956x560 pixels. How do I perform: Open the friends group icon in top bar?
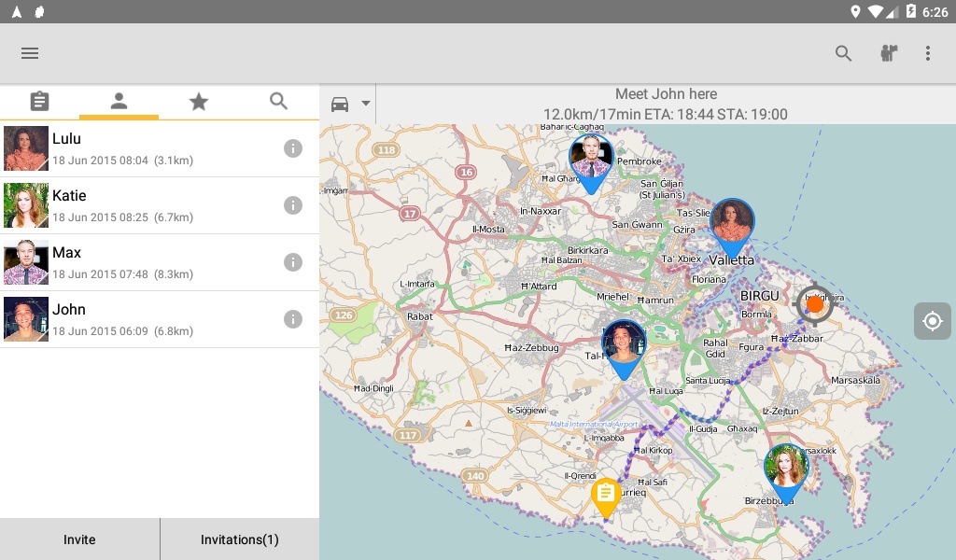coord(889,53)
